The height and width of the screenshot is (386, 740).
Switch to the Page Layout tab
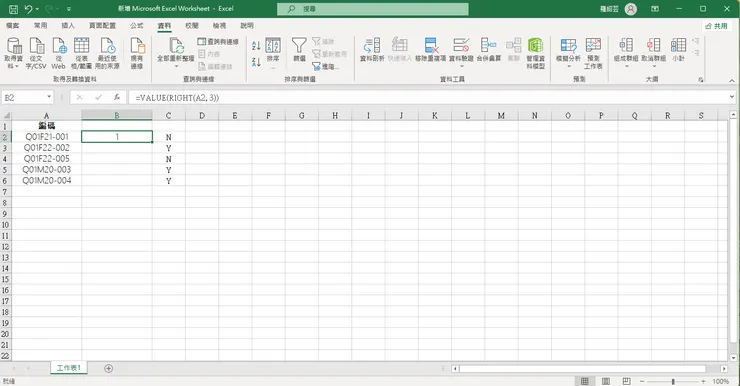pos(102,25)
